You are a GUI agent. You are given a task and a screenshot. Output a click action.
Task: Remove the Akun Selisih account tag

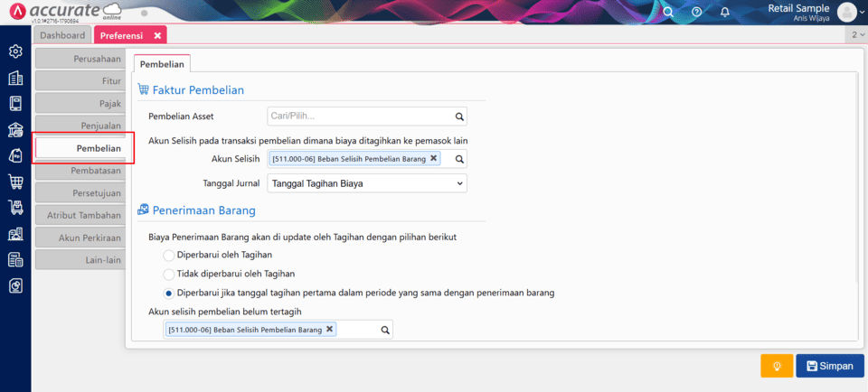(x=433, y=158)
